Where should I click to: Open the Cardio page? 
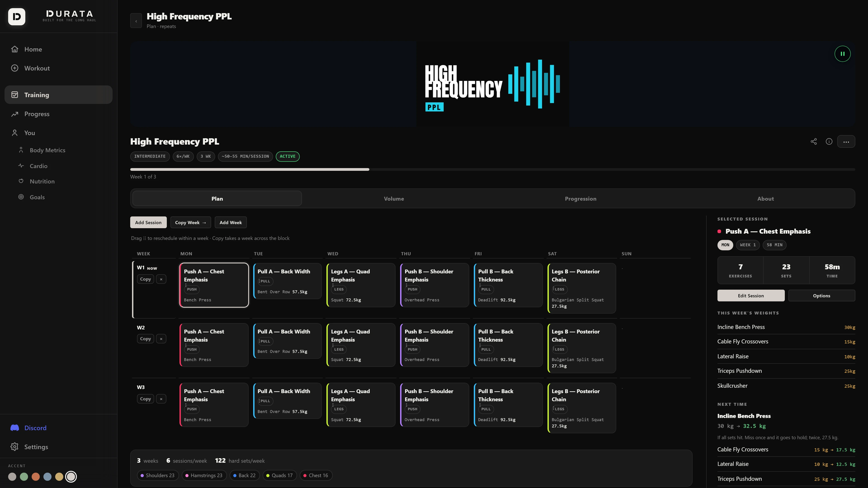click(62, 166)
